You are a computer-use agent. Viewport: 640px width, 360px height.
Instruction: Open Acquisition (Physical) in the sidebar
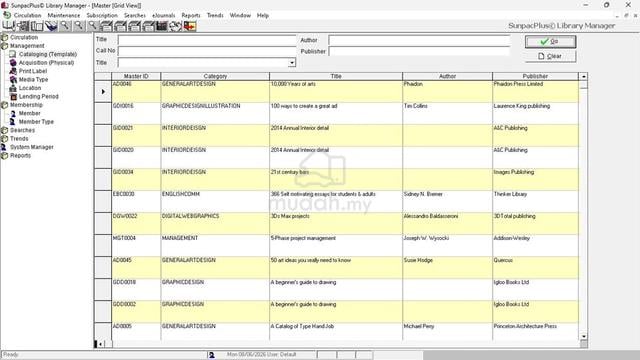[x=46, y=62]
